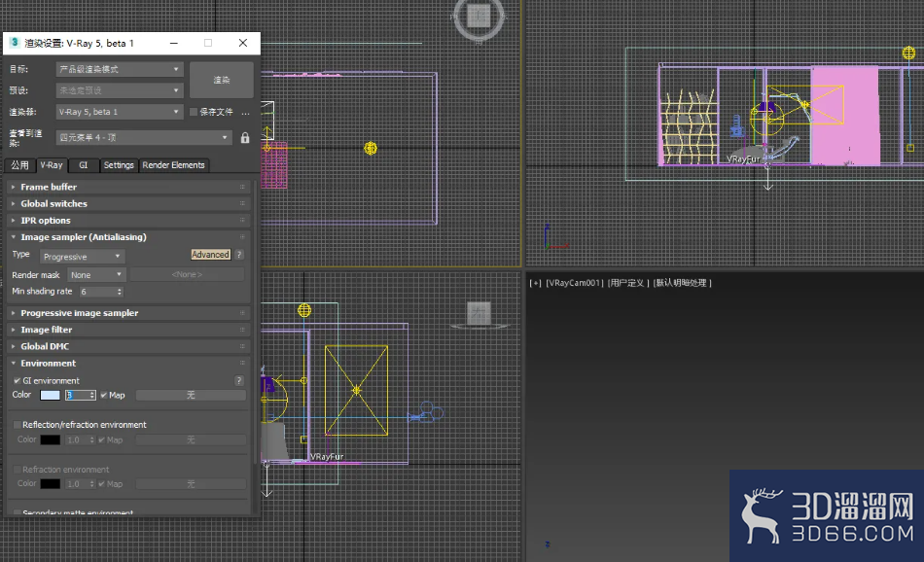Click the grip handle on Global switches rollout
924x562 pixels.
click(242, 203)
